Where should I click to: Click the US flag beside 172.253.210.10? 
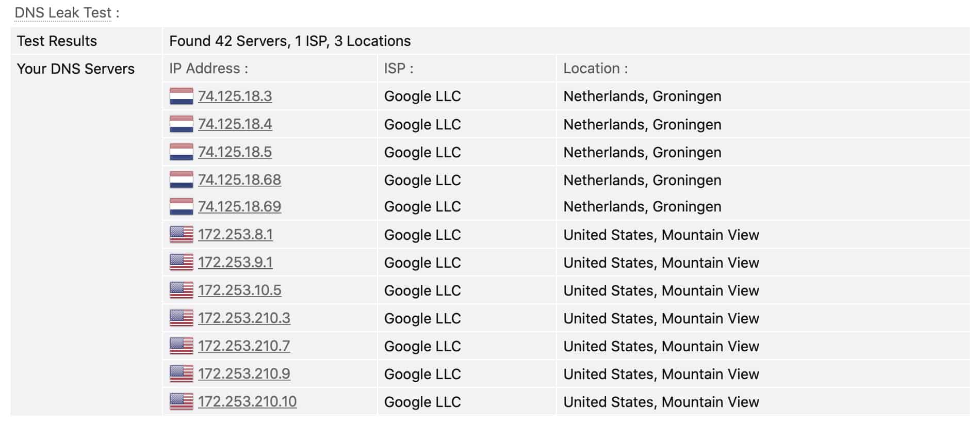click(x=181, y=401)
